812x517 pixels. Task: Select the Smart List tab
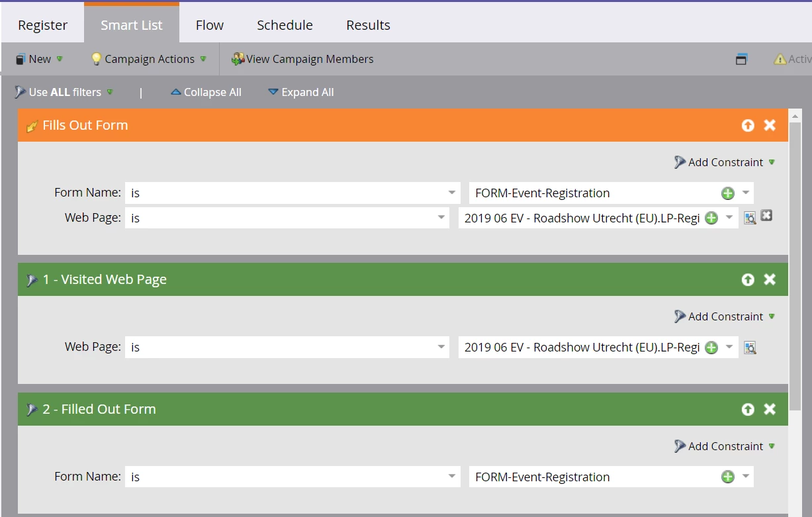pos(132,25)
